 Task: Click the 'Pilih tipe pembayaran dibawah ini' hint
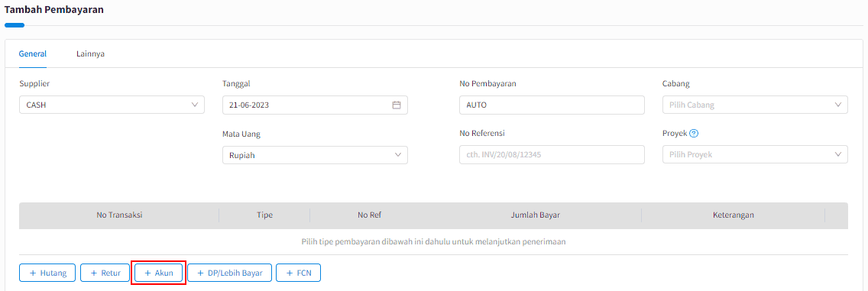point(433,242)
